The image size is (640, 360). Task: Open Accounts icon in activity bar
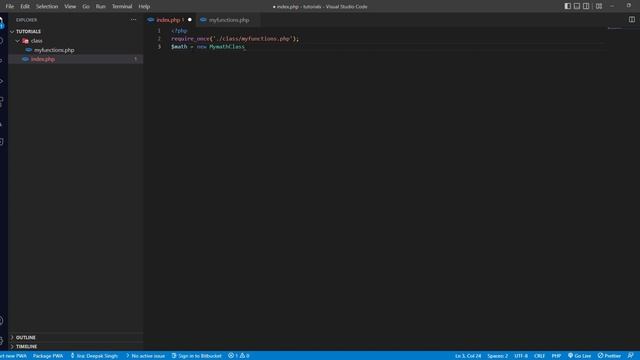(x=2, y=320)
